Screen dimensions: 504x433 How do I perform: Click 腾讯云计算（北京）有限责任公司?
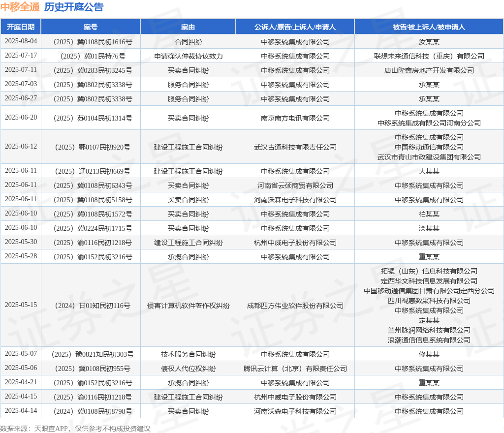point(295,369)
